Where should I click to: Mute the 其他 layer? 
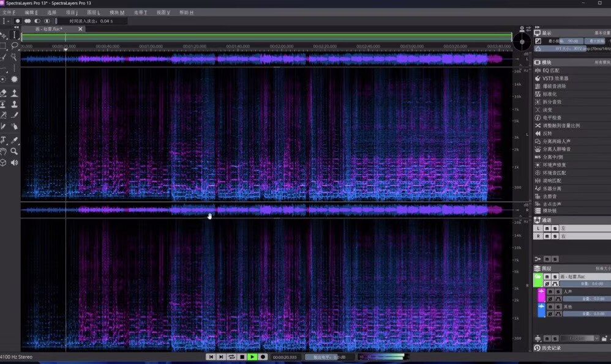(x=550, y=306)
